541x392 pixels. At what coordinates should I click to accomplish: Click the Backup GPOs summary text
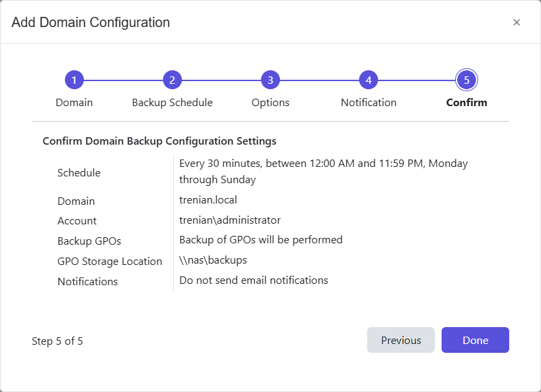(x=260, y=240)
